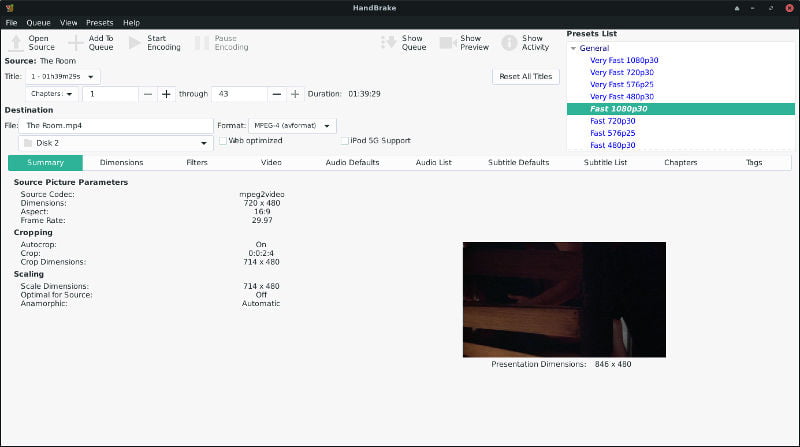Open the Disk 2 destination folder dropdown
800x447 pixels.
(x=116, y=143)
